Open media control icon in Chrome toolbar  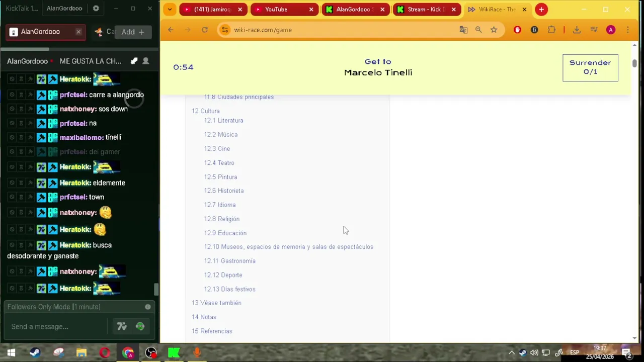point(594,30)
